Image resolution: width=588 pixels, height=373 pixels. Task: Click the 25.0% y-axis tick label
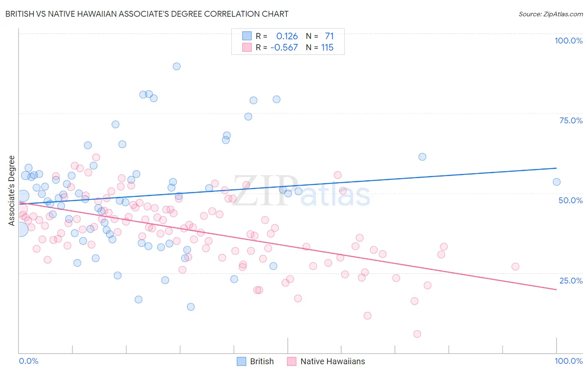[571, 281]
